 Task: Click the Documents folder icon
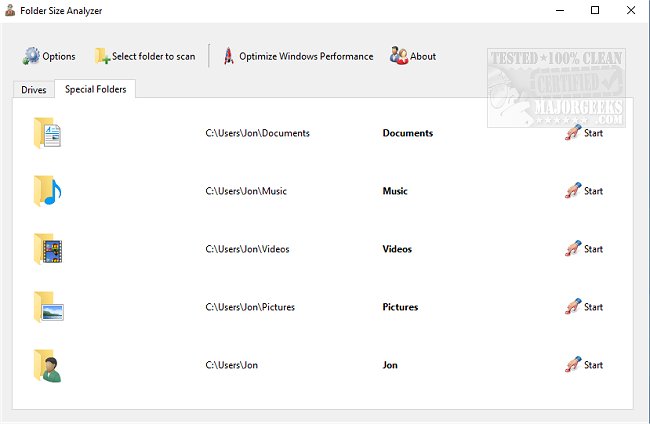click(47, 133)
